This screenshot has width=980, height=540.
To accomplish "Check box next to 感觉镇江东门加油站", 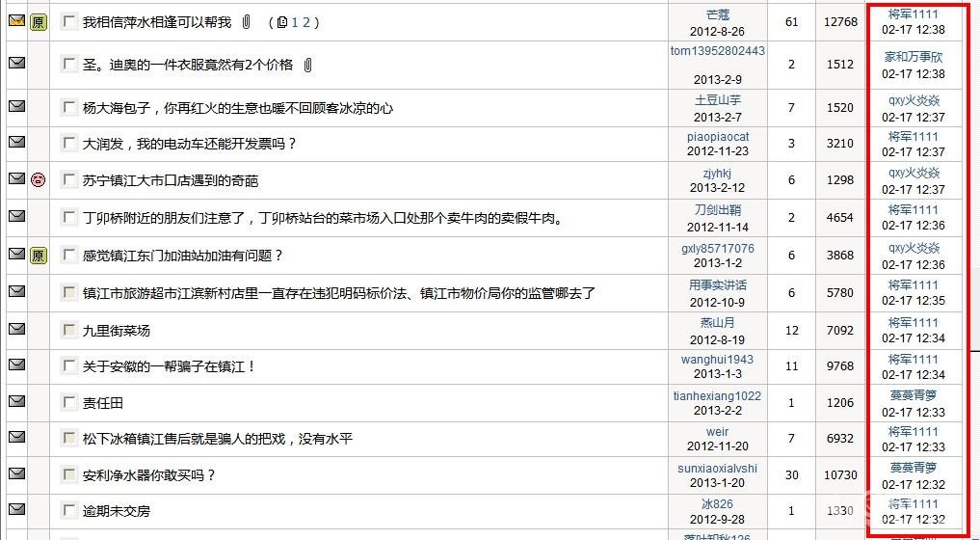I will [68, 255].
